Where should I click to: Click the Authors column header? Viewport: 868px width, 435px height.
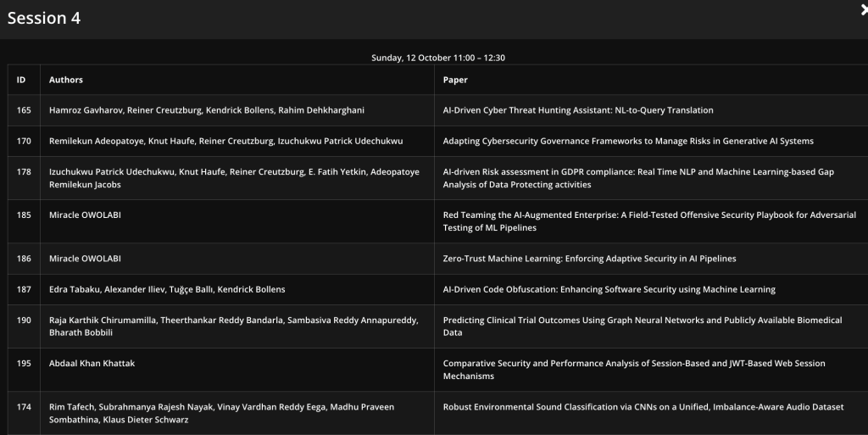click(66, 80)
